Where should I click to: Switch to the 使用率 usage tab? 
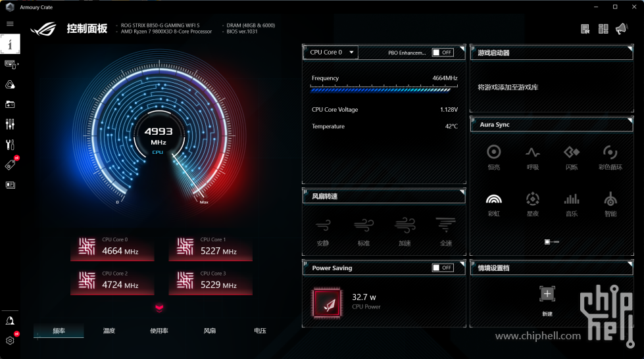(159, 331)
